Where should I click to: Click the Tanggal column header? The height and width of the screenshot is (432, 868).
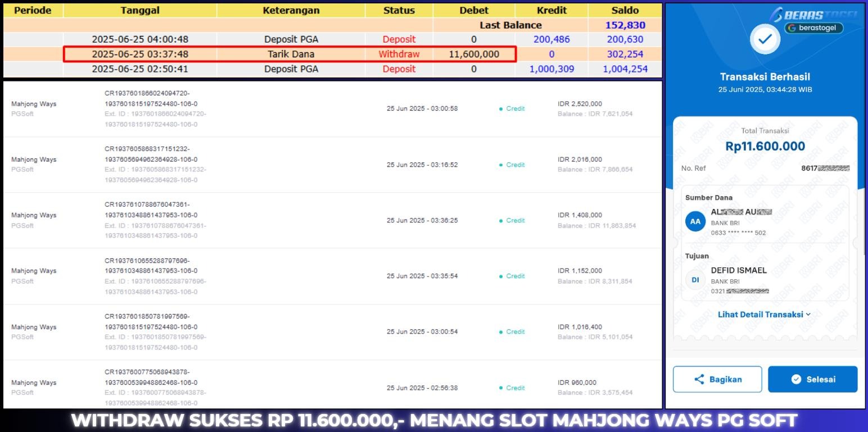[140, 10]
